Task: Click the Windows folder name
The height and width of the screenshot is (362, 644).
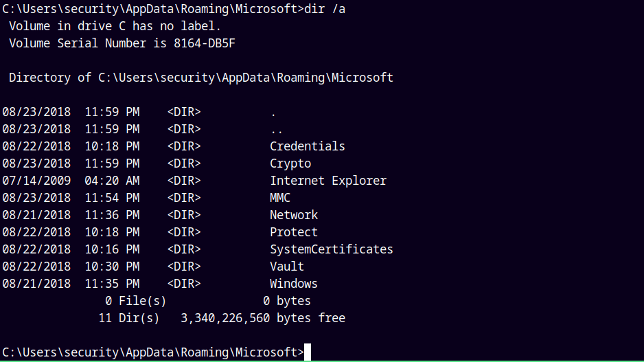Action: click(293, 284)
